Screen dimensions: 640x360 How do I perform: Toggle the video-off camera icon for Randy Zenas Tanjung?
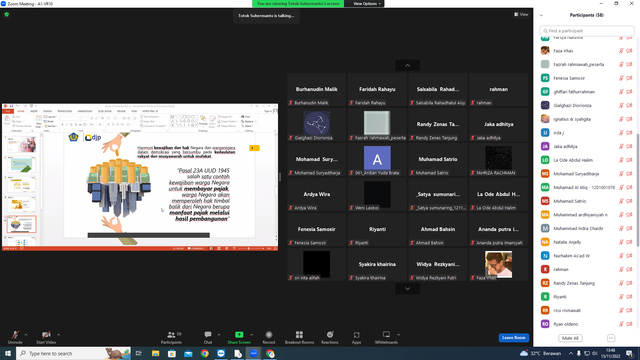(629, 283)
